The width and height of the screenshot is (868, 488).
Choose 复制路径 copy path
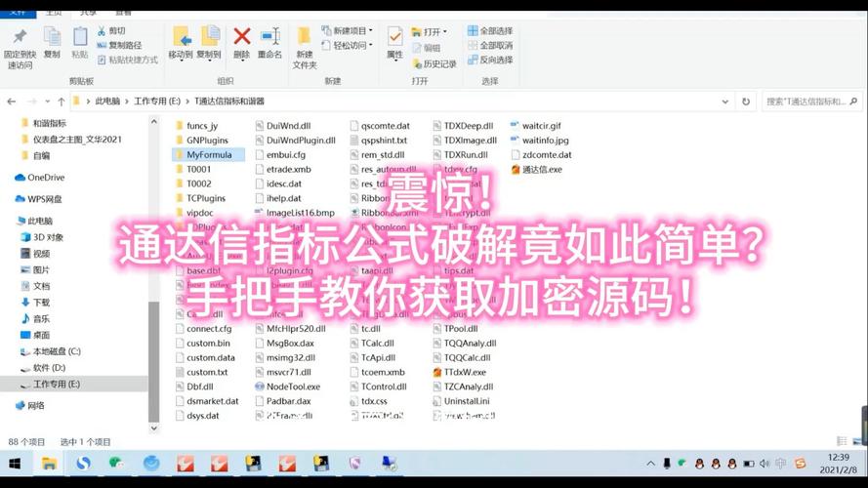pyautogui.click(x=119, y=45)
